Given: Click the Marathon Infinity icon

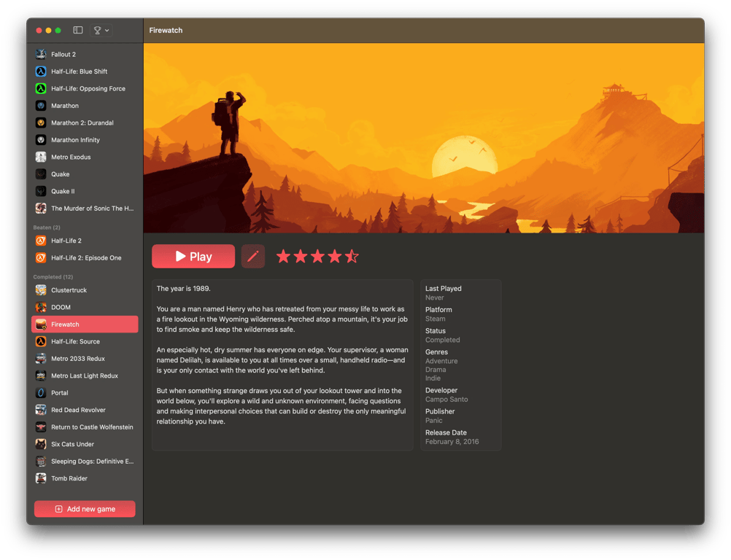Looking at the screenshot, I should click(41, 140).
